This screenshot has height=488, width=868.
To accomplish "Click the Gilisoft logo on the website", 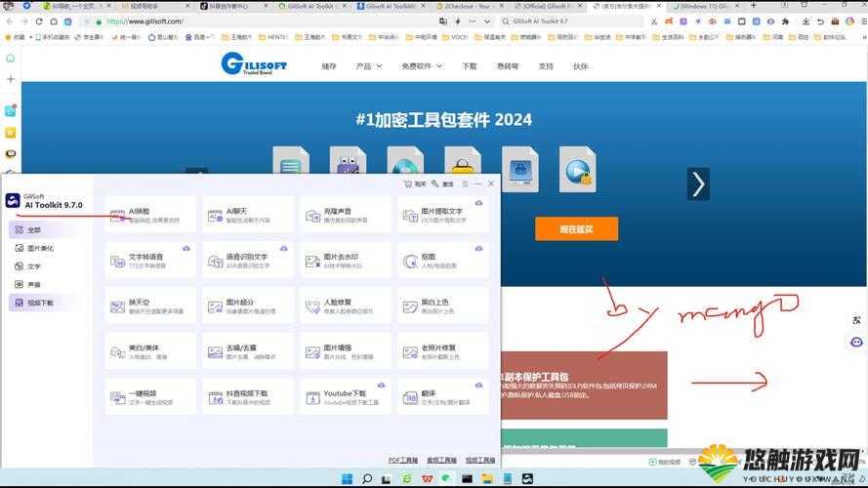I will (254, 63).
